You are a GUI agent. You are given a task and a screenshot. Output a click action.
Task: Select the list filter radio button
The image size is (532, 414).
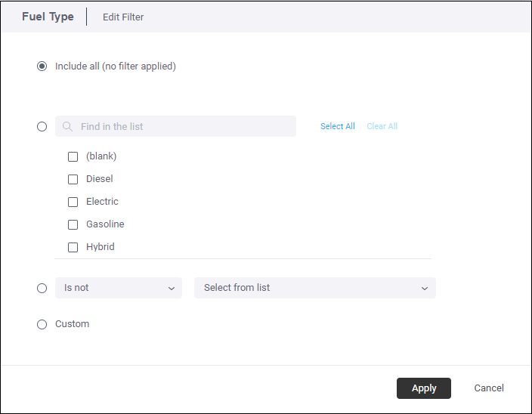[x=42, y=126]
